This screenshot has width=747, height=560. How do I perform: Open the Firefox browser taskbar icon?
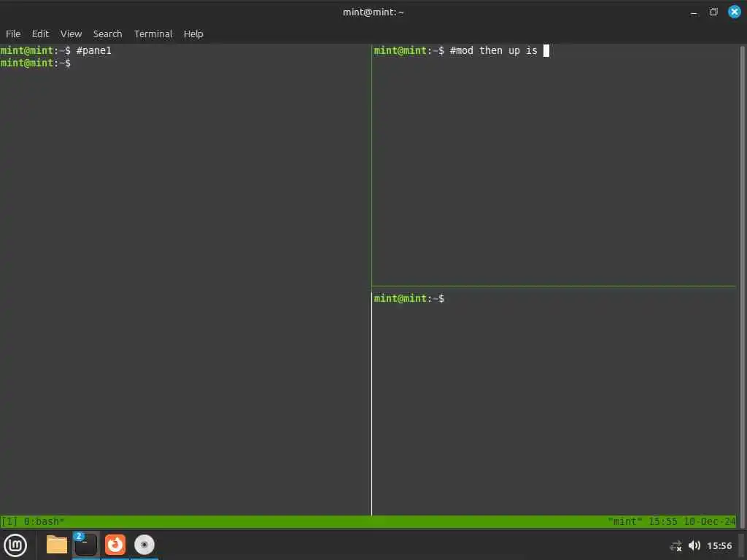115,545
